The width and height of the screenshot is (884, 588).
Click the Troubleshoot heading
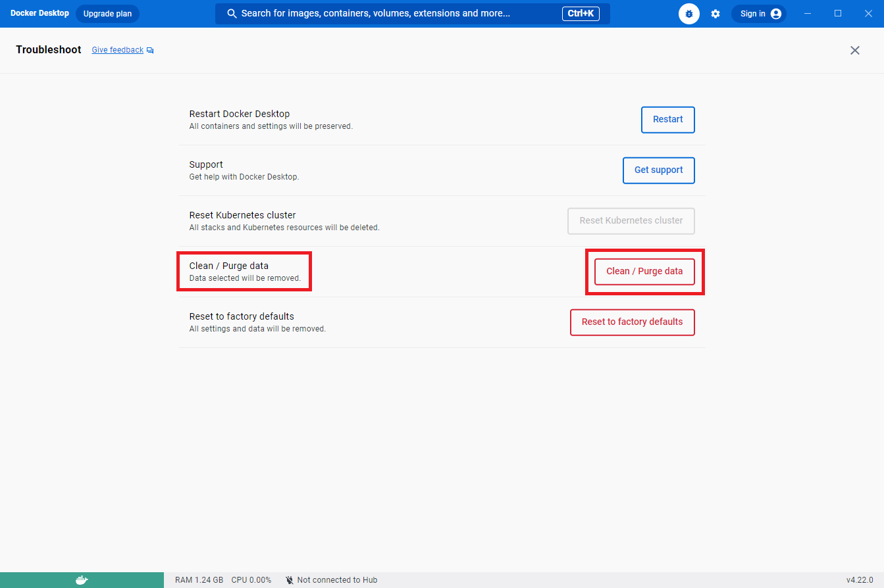point(49,50)
